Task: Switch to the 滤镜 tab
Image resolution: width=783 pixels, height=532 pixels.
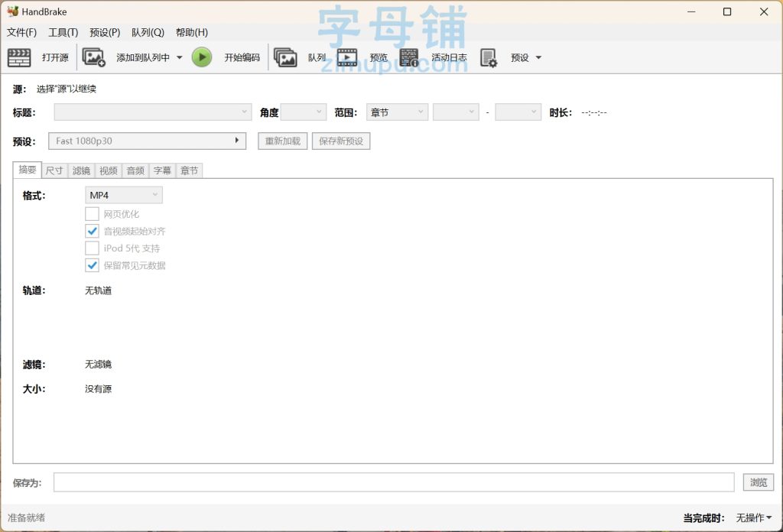Action: 81,170
